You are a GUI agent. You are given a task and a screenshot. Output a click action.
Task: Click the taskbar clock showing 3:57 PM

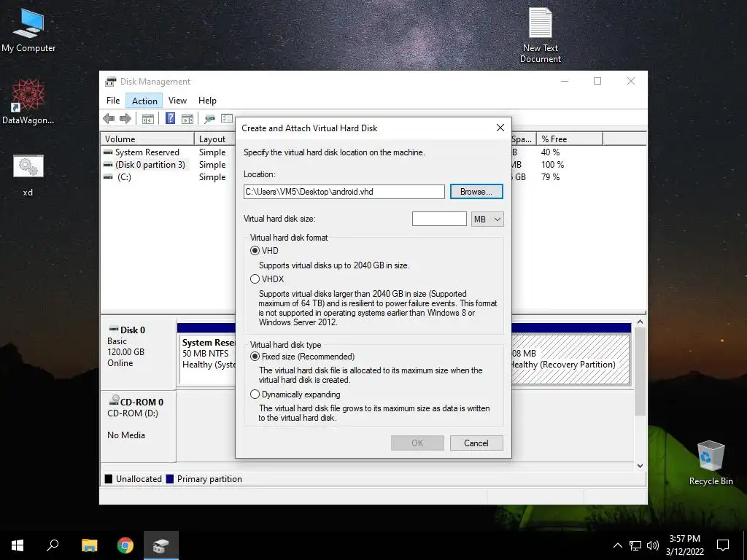point(684,545)
